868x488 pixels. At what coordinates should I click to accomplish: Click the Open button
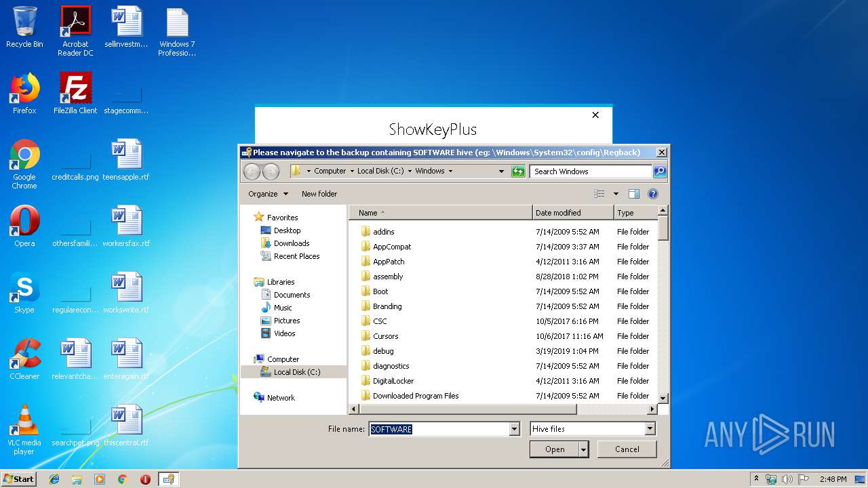click(x=555, y=449)
